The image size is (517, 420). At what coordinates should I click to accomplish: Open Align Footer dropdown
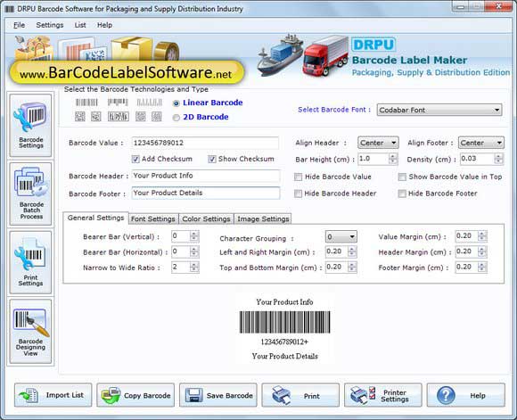click(481, 143)
